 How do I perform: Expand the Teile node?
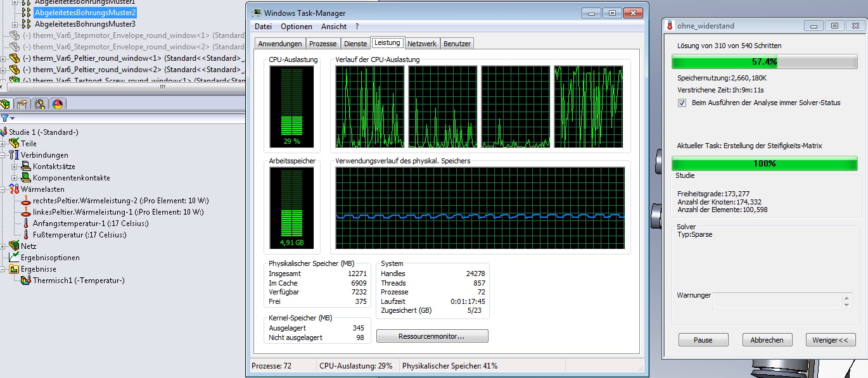point(4,144)
